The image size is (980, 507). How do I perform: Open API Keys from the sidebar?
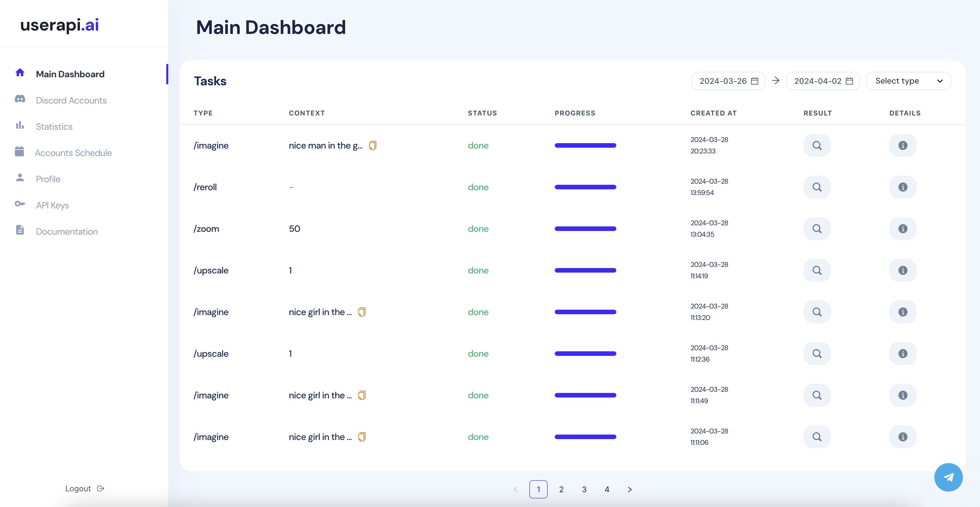click(x=52, y=205)
